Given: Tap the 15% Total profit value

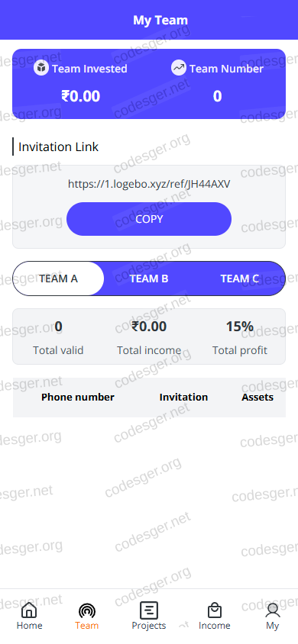Looking at the screenshot, I should [240, 327].
